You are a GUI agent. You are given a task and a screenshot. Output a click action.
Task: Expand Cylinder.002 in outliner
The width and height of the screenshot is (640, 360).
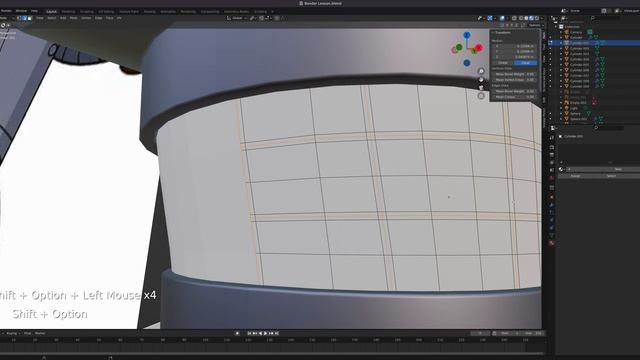[561, 48]
